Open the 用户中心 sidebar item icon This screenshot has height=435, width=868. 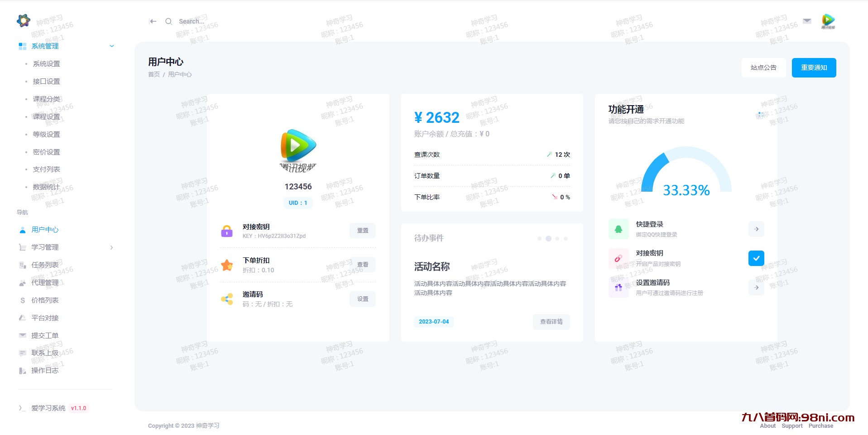coord(22,229)
